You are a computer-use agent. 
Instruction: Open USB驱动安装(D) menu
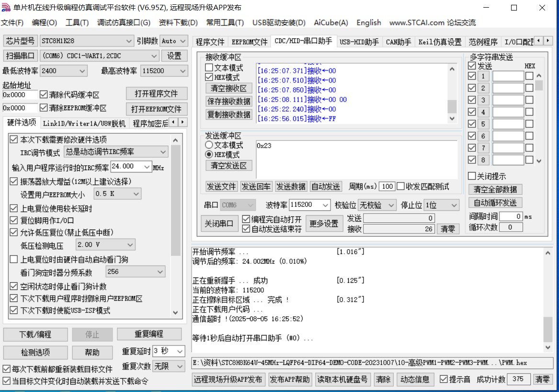point(279,23)
